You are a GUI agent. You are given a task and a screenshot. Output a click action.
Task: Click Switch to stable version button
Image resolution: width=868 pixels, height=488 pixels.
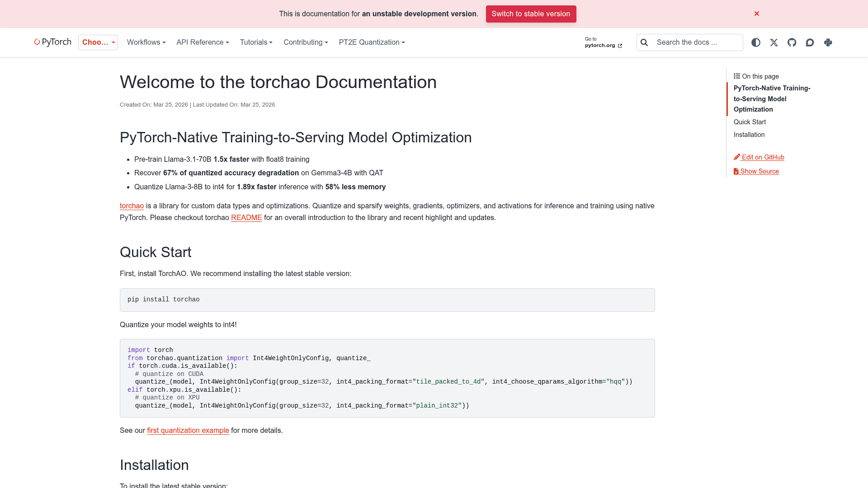click(x=531, y=14)
